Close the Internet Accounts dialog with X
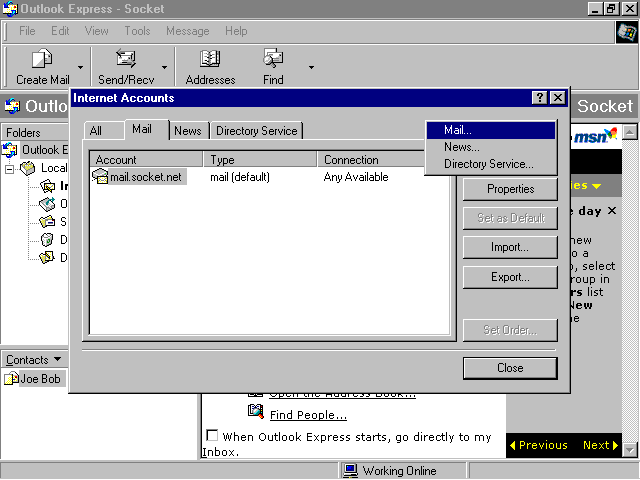The image size is (640, 480). (x=558, y=98)
